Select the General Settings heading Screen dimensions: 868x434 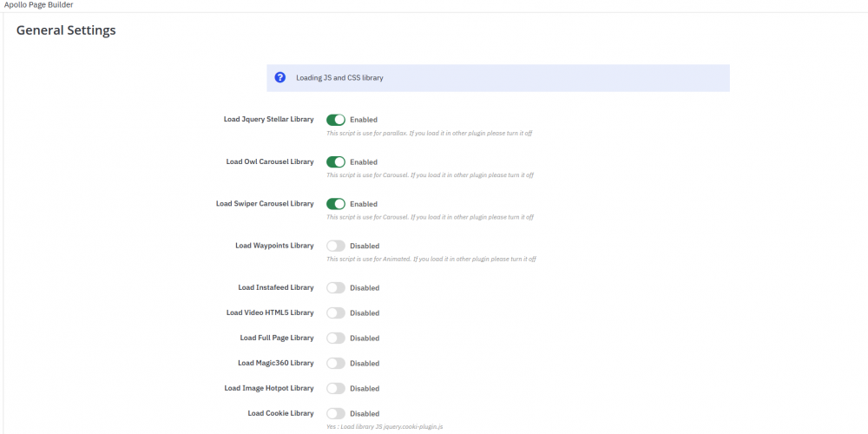coord(66,30)
